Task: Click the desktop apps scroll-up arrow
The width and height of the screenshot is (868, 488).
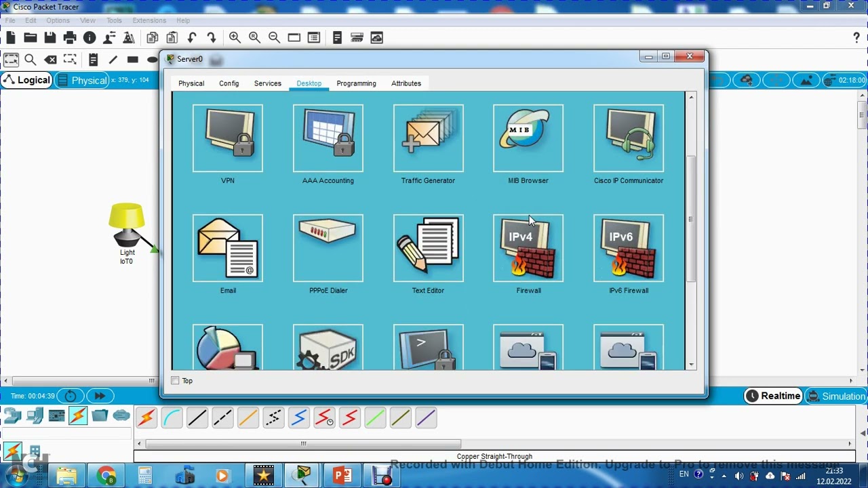Action: 691,98
